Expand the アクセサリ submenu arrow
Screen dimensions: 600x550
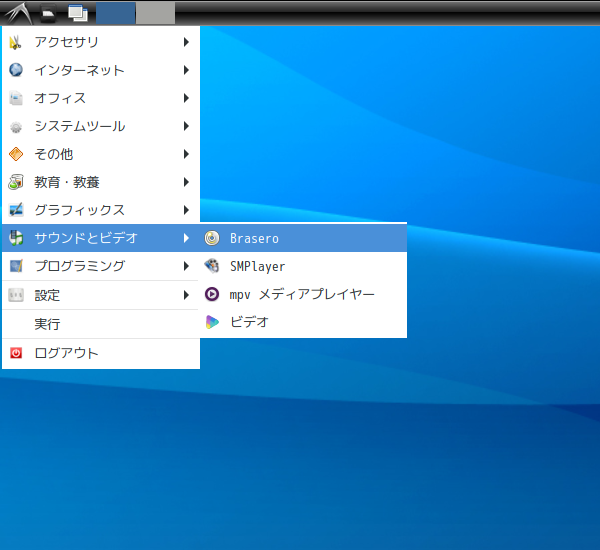pyautogui.click(x=186, y=42)
